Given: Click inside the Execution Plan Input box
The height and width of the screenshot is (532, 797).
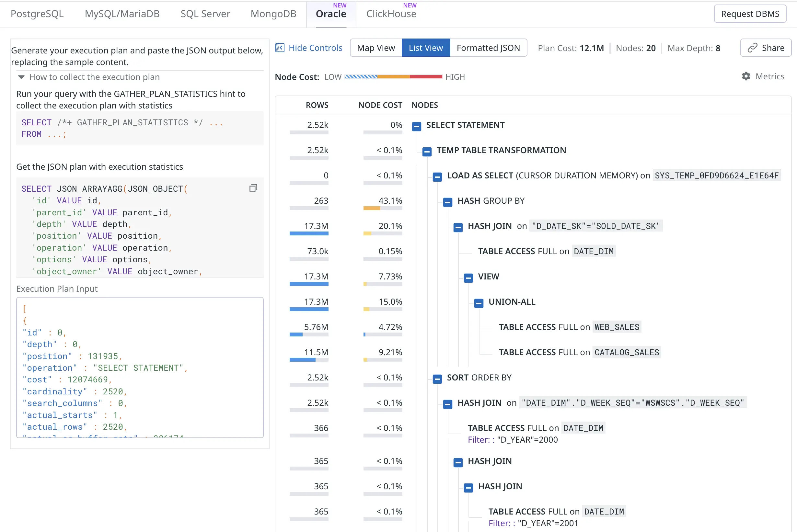Looking at the screenshot, I should 140,367.
